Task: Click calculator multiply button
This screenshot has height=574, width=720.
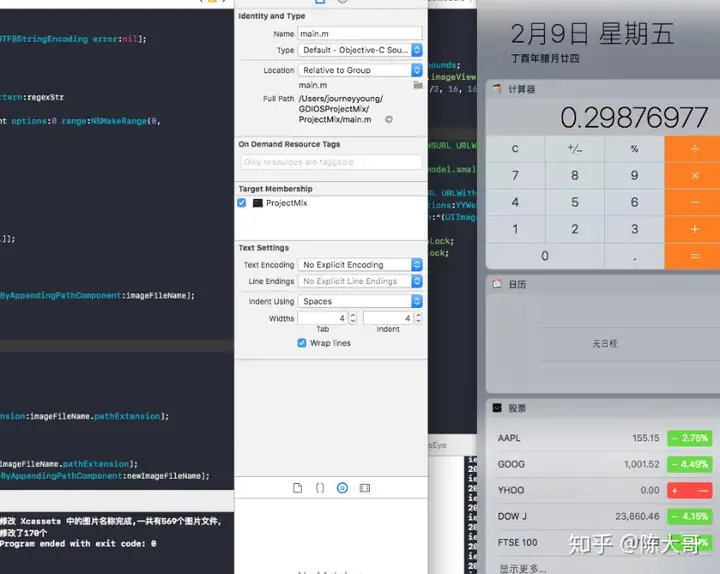Action: 694,175
